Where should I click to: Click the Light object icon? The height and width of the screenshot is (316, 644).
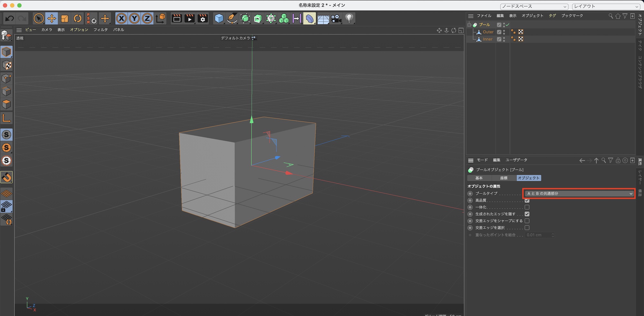coord(349,19)
